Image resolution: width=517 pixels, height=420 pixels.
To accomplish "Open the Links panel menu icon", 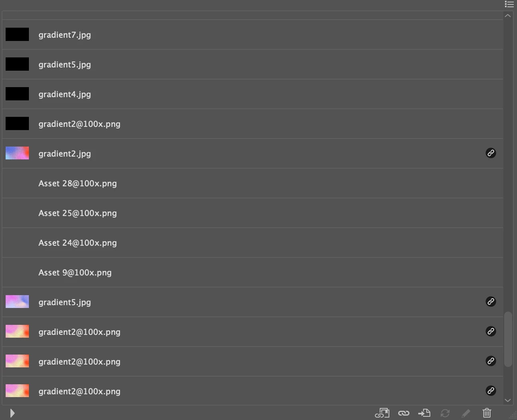I will (509, 4).
